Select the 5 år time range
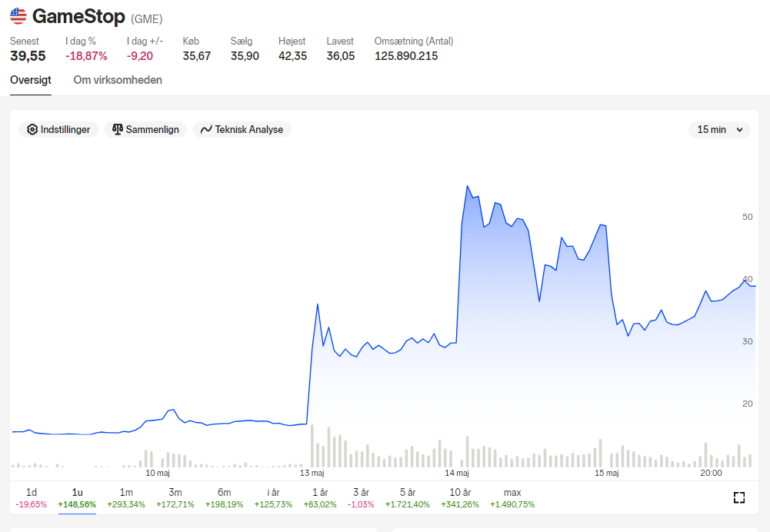Screen dimensions: 770x532 pos(408,497)
